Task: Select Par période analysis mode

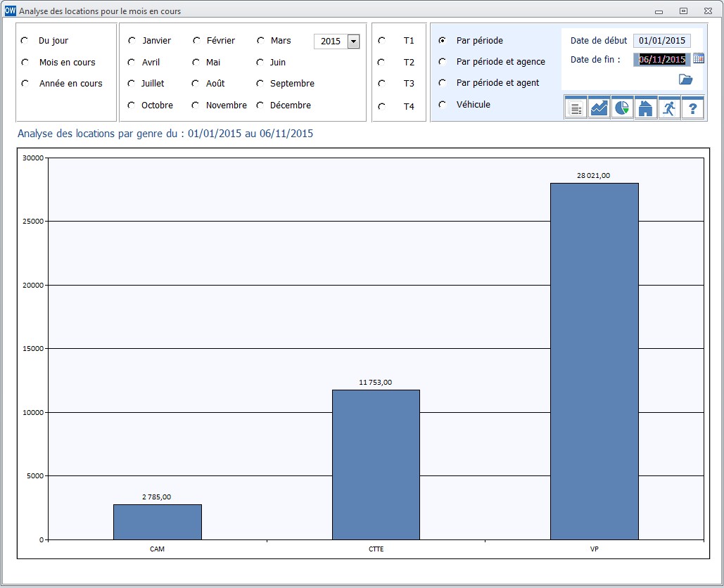Action: (442, 41)
